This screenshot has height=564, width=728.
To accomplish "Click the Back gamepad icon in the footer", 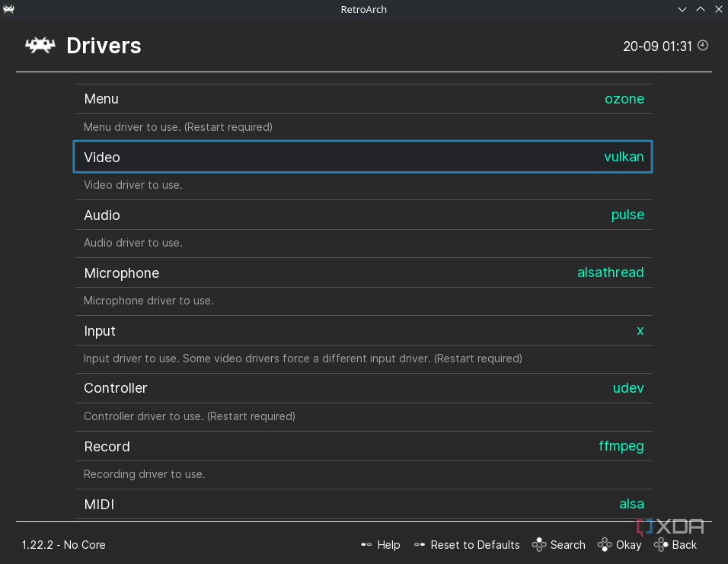I will (x=661, y=544).
